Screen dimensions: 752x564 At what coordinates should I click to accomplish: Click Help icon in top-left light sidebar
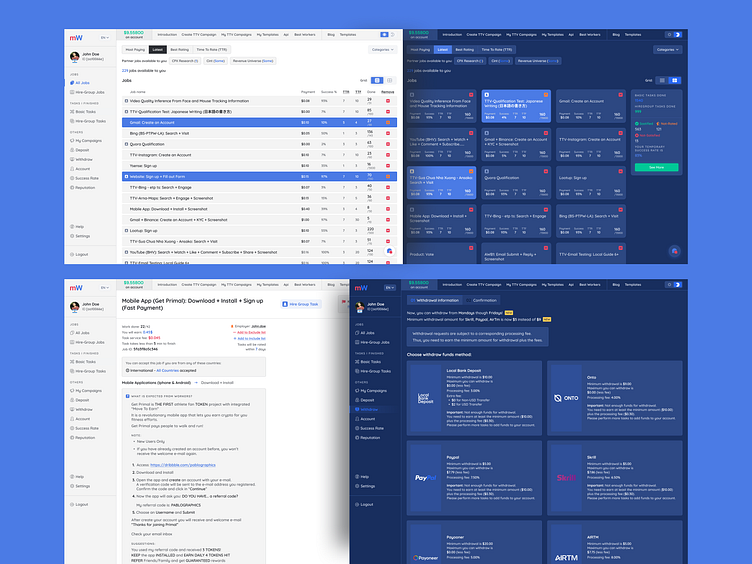(72, 226)
